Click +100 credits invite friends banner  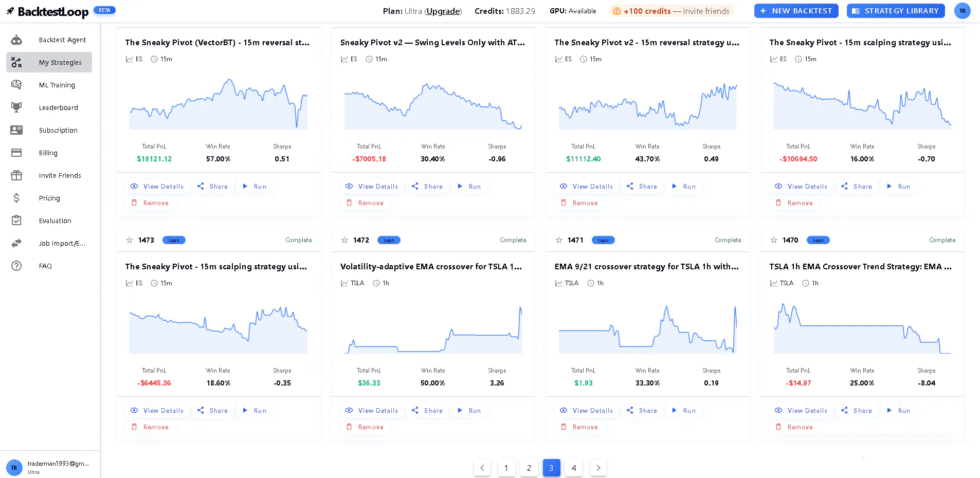[671, 11]
